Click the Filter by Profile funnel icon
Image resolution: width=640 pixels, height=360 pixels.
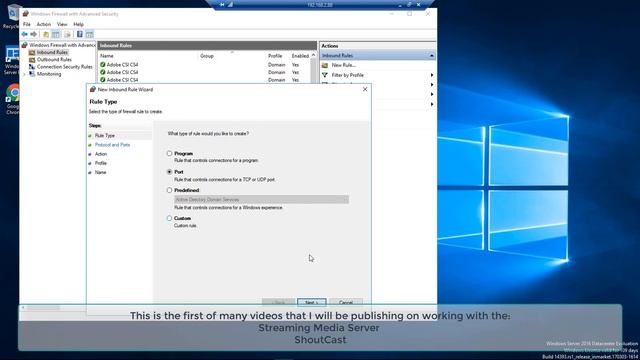click(x=325, y=75)
